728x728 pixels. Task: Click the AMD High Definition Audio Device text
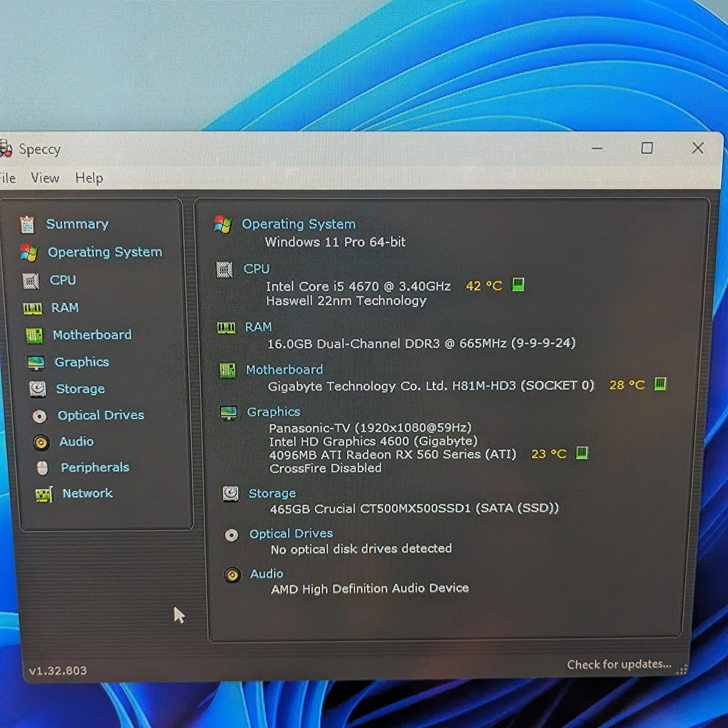(x=370, y=589)
